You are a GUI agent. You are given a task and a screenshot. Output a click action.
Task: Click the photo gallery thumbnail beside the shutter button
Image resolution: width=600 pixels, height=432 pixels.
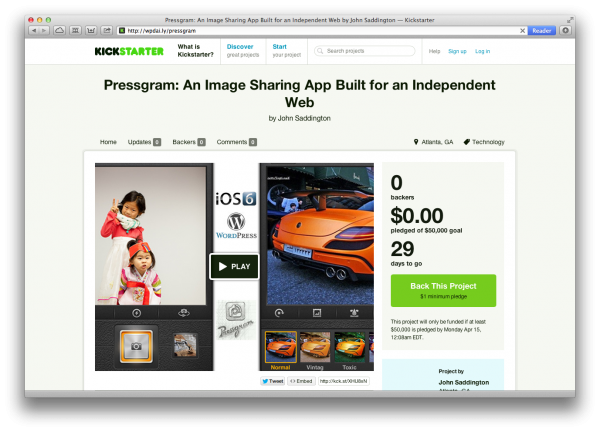point(185,345)
